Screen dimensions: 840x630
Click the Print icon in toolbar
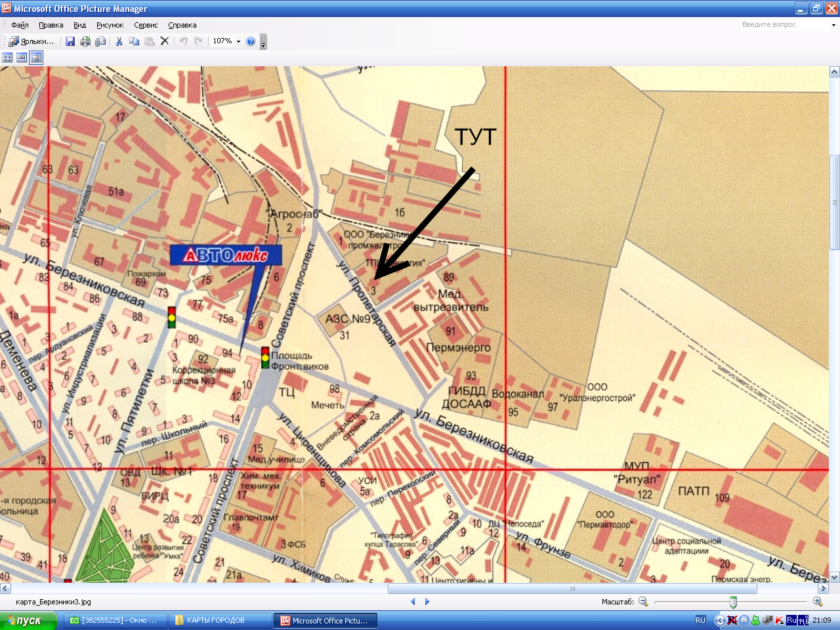(85, 41)
